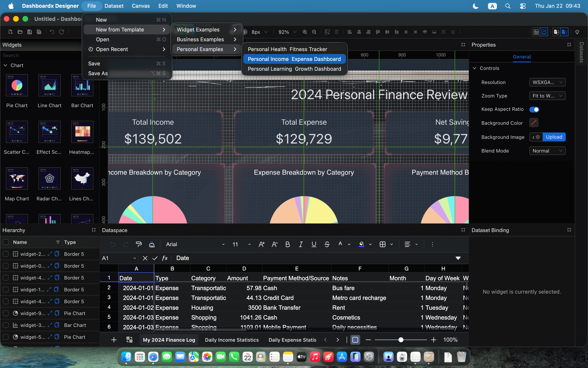Open the Blend Mode dropdown
Screen dimensions: 588x368
pyautogui.click(x=547, y=151)
